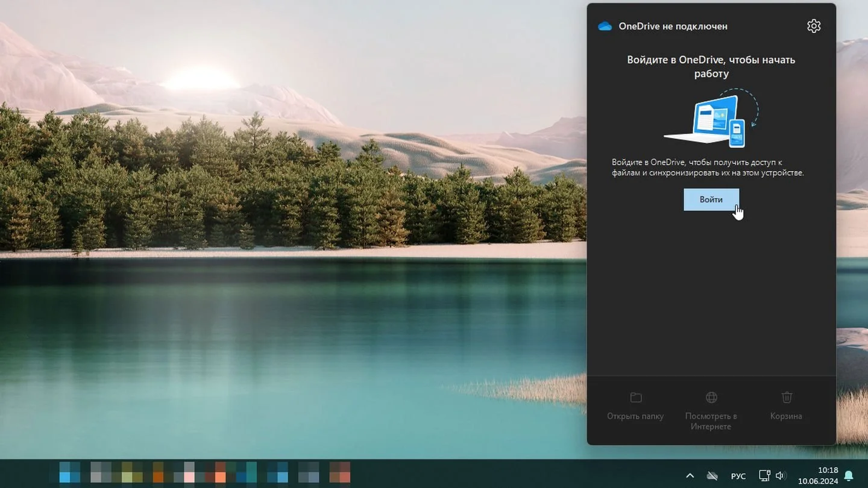Click OneDrive crossed cloud tray icon
Screen dimensions: 868x488
point(712,476)
